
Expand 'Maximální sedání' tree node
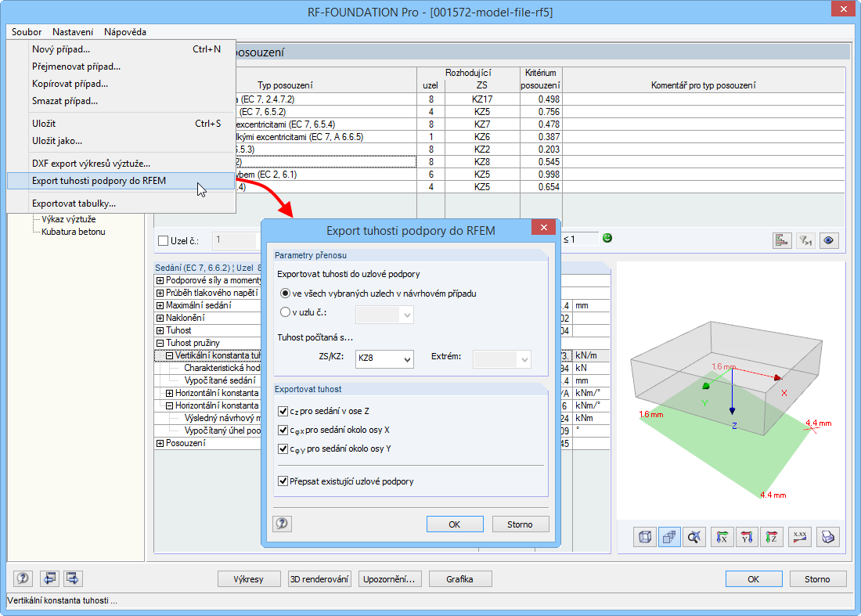tap(160, 305)
